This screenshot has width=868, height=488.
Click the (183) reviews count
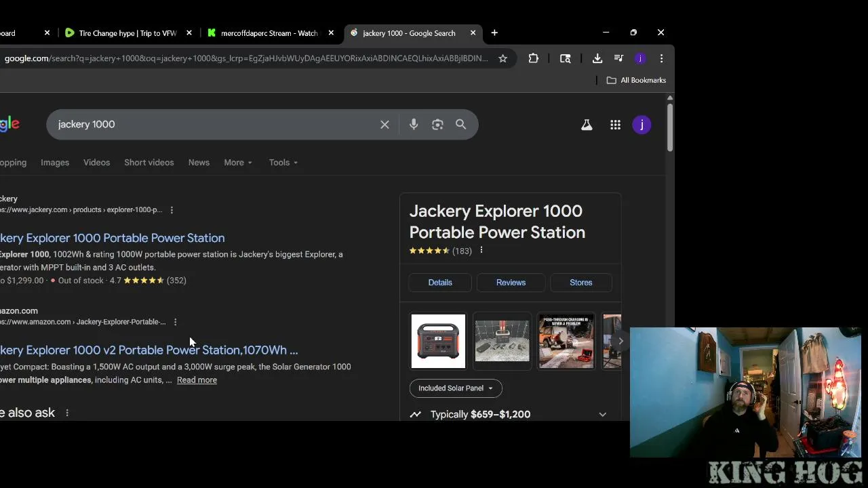click(462, 251)
